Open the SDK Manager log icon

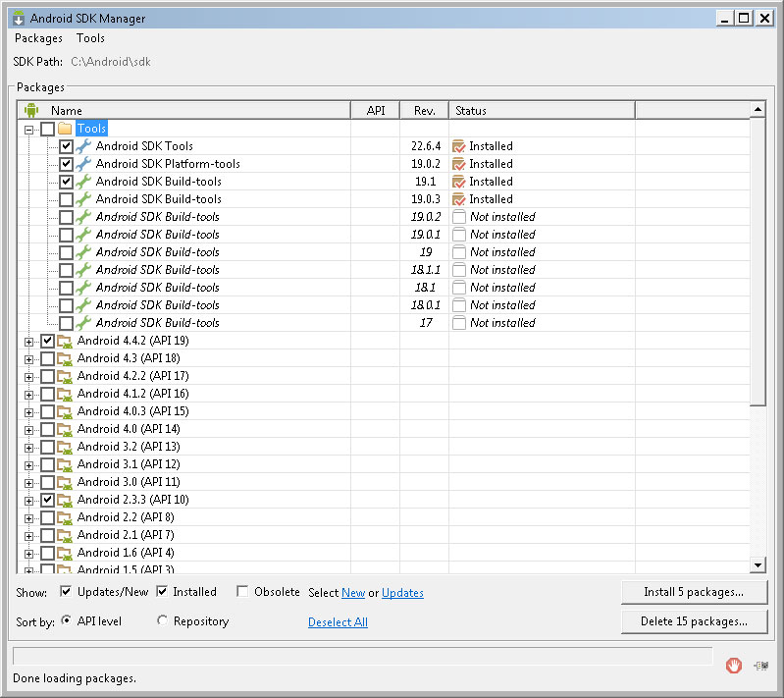click(760, 666)
